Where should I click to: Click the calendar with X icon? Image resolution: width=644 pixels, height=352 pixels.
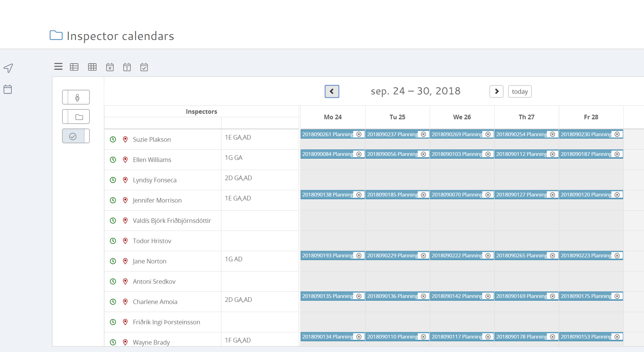coord(110,67)
